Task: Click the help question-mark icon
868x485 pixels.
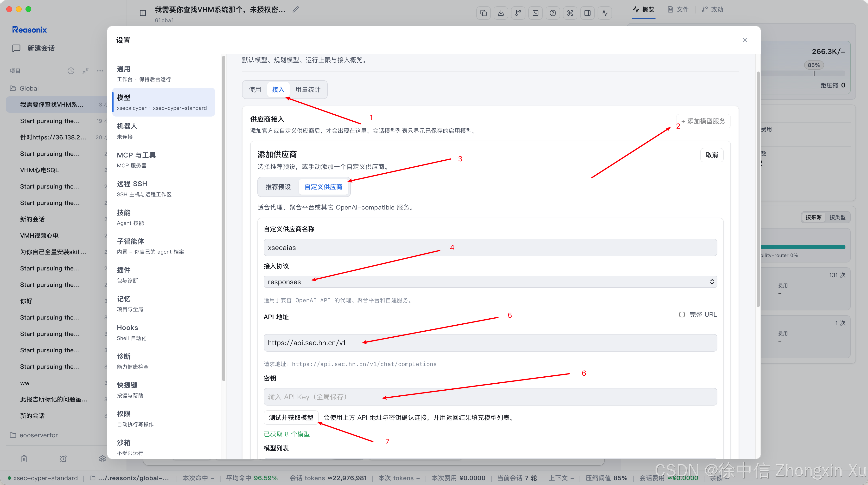Action: [x=553, y=13]
